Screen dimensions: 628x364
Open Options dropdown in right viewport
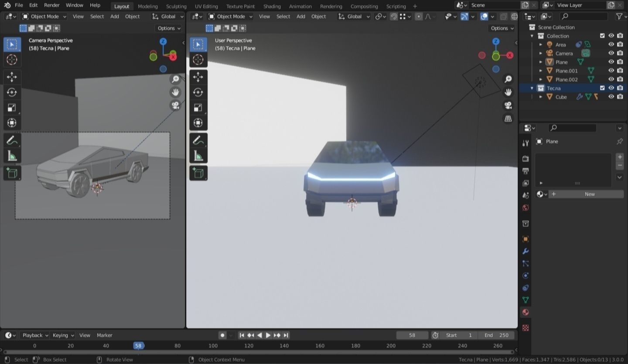[x=502, y=28]
